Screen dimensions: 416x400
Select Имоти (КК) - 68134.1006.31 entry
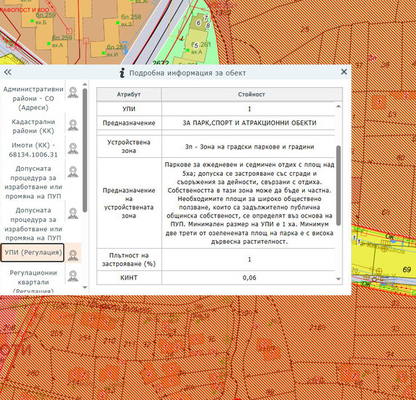pyautogui.click(x=33, y=150)
